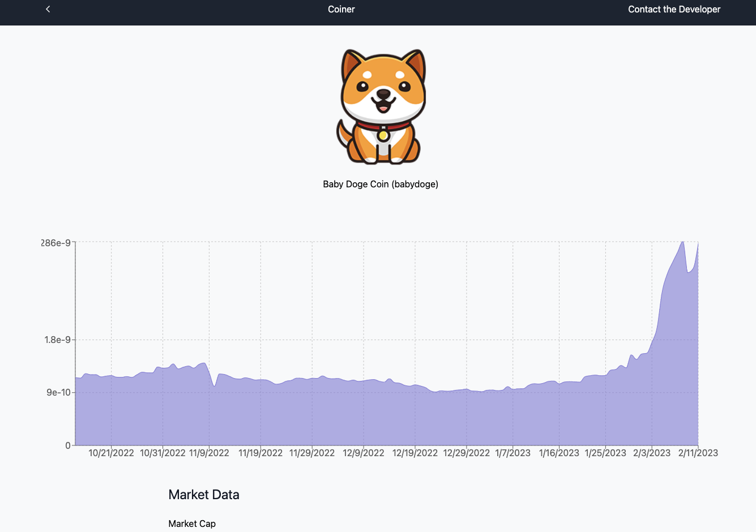Screen dimensions: 756x532
Task: Open the Coiner home title link
Action: [x=341, y=9]
